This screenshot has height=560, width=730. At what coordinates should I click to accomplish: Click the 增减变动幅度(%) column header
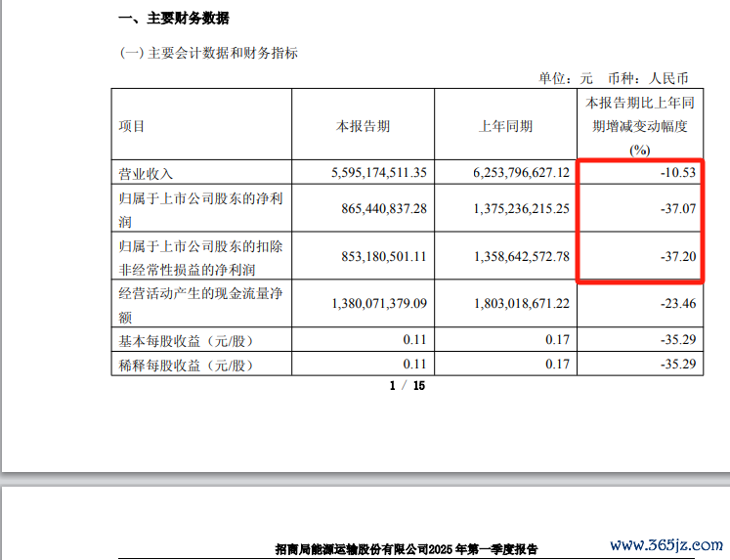(x=639, y=126)
